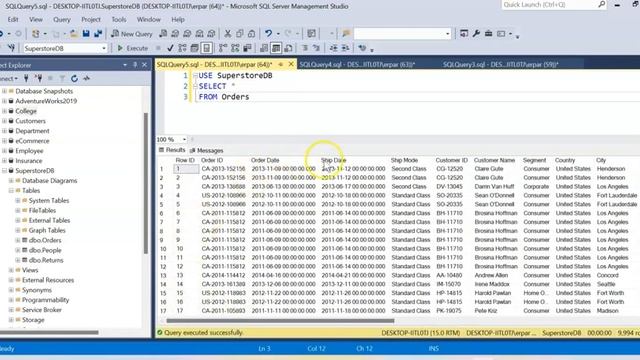
Task: Parse the query with the checkmark icon
Action: pyautogui.click(x=170, y=48)
